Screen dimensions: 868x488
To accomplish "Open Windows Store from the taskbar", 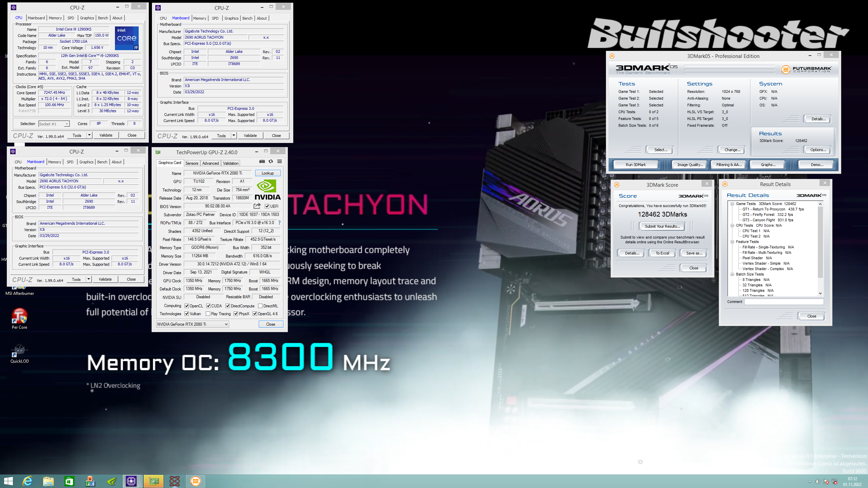I will pyautogui.click(x=69, y=481).
